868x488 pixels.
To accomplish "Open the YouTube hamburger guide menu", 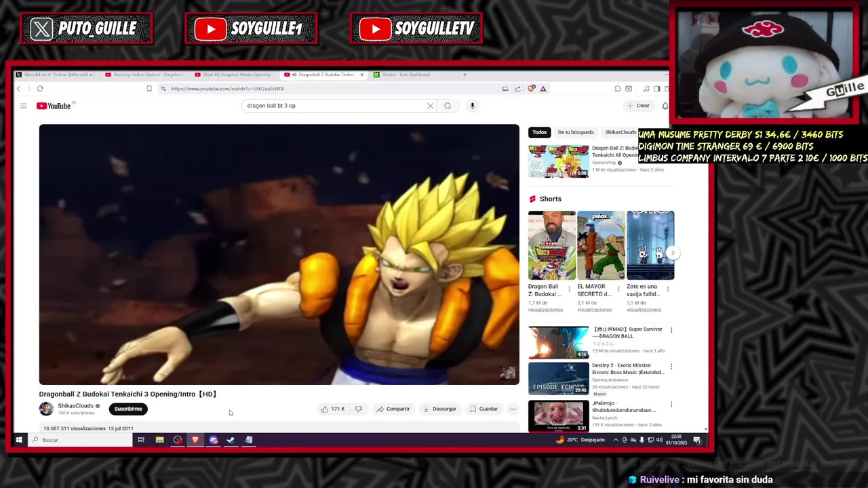I will (x=23, y=106).
